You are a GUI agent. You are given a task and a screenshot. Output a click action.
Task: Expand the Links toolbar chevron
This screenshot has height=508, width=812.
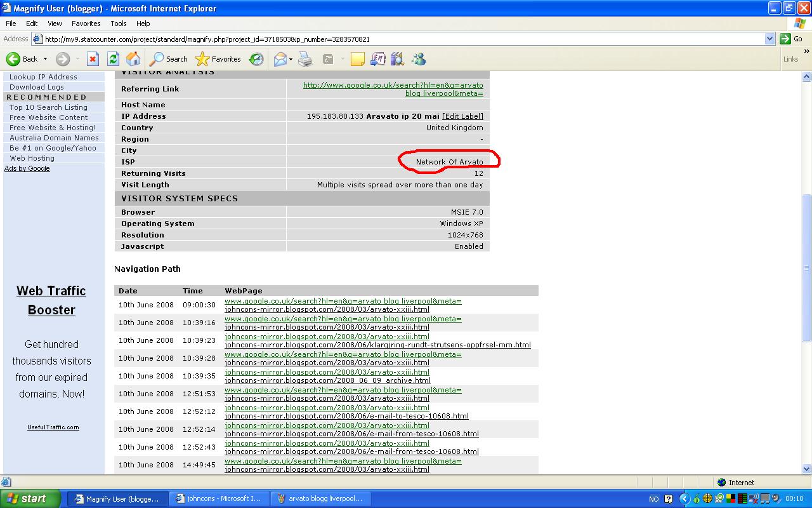807,52
